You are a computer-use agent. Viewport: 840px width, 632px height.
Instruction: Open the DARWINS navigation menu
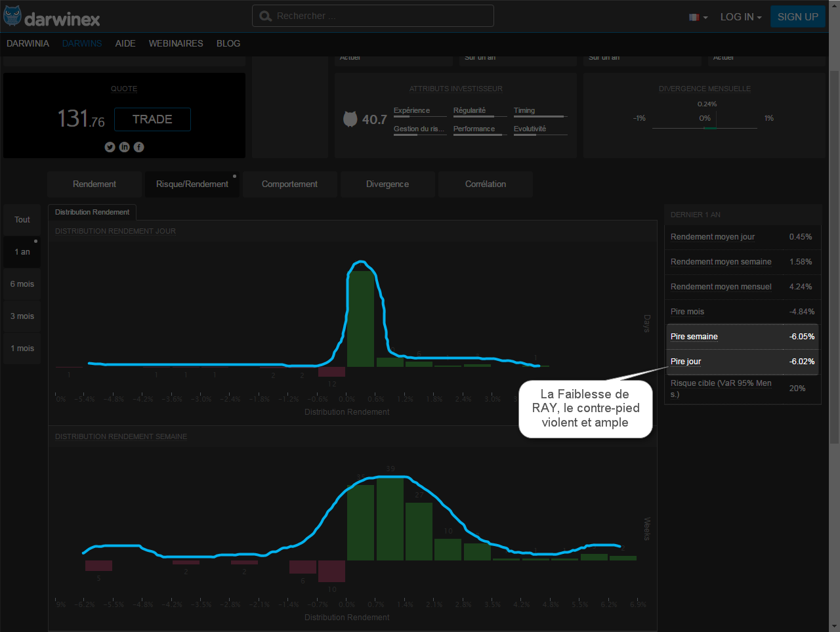(82, 43)
